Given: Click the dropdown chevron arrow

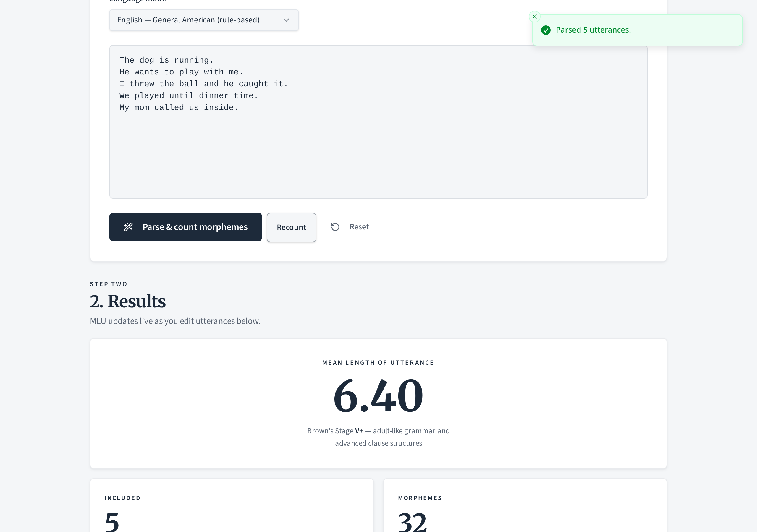Looking at the screenshot, I should [x=286, y=20].
